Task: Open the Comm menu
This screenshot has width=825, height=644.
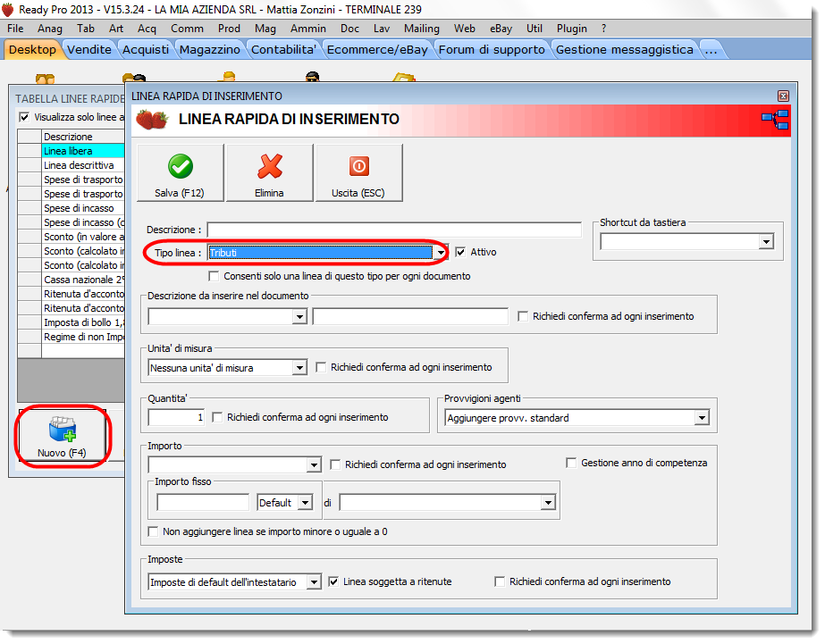Action: [187, 29]
